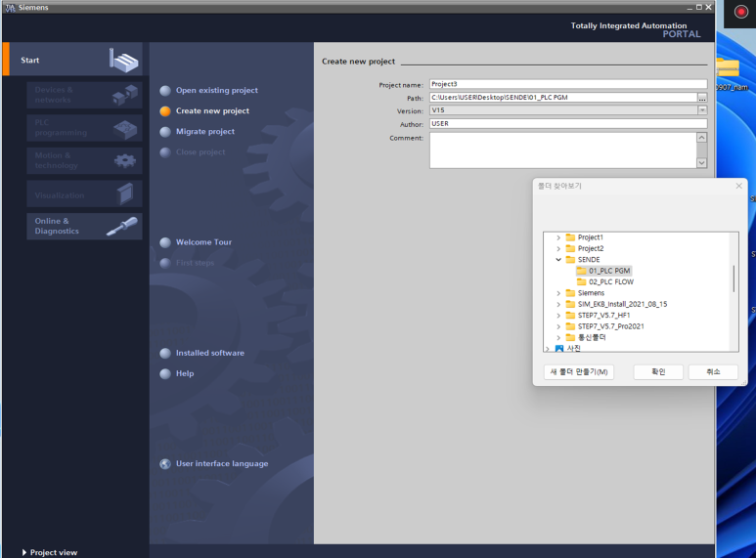Click the Help bullet icon
This screenshot has height=558, width=756.
click(x=165, y=374)
